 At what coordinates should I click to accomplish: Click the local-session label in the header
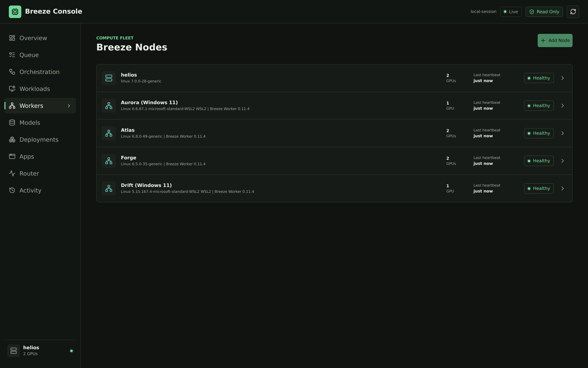point(483,11)
